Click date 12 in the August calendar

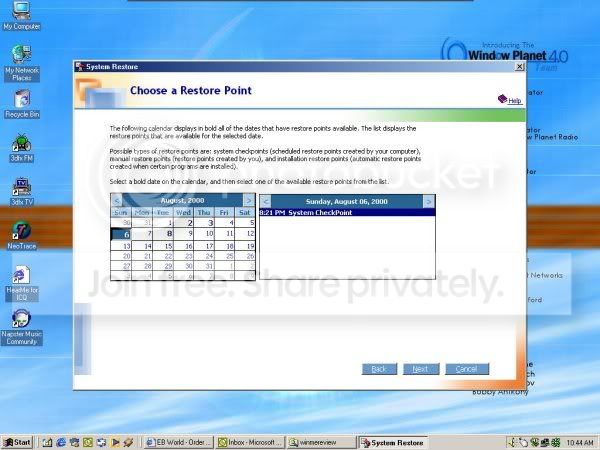[x=245, y=234]
